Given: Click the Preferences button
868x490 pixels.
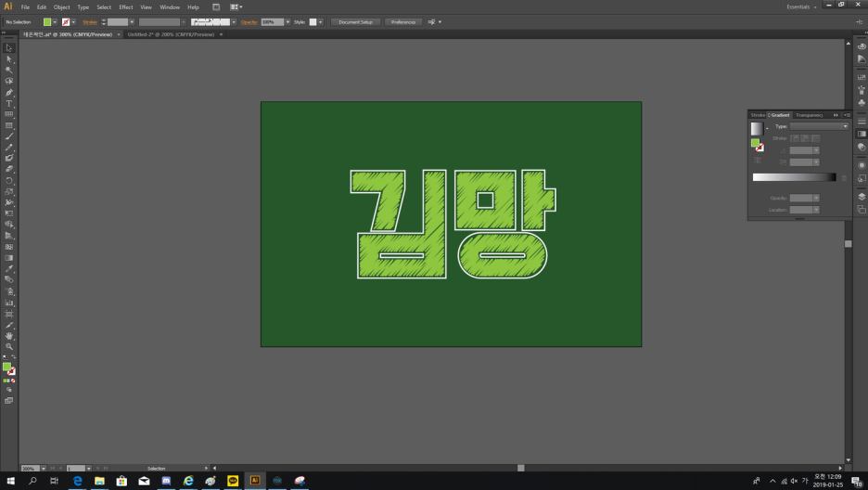Looking at the screenshot, I should [402, 21].
